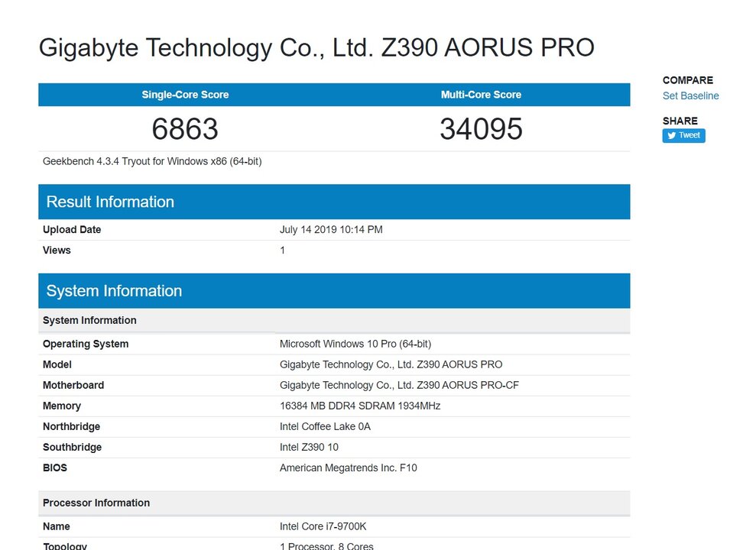This screenshot has width=756, height=550.
Task: Click the Result Information section header
Action: 334,202
